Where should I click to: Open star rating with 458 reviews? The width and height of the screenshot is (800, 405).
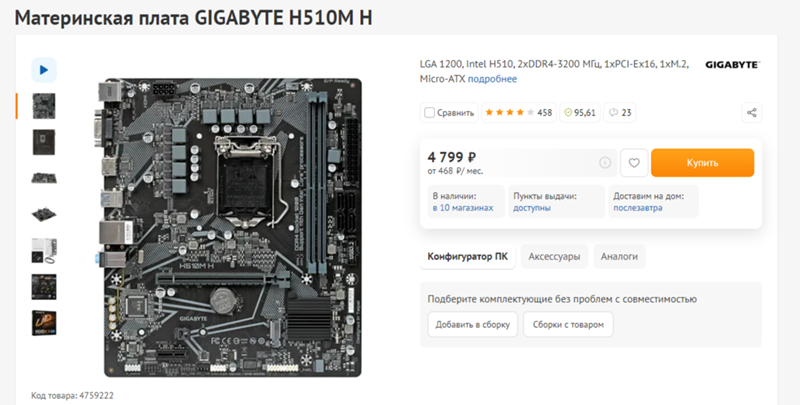518,113
